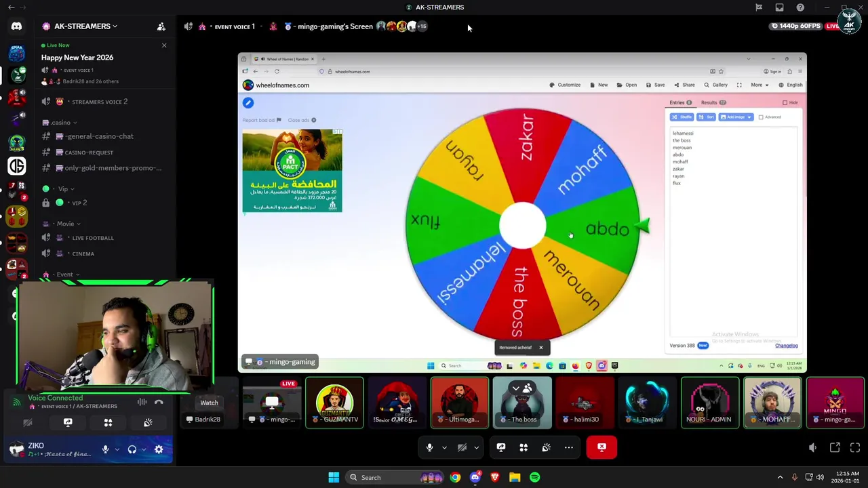Open microphone device dropdown in user panel
Viewport: 868px width, 488px height.
(x=117, y=449)
